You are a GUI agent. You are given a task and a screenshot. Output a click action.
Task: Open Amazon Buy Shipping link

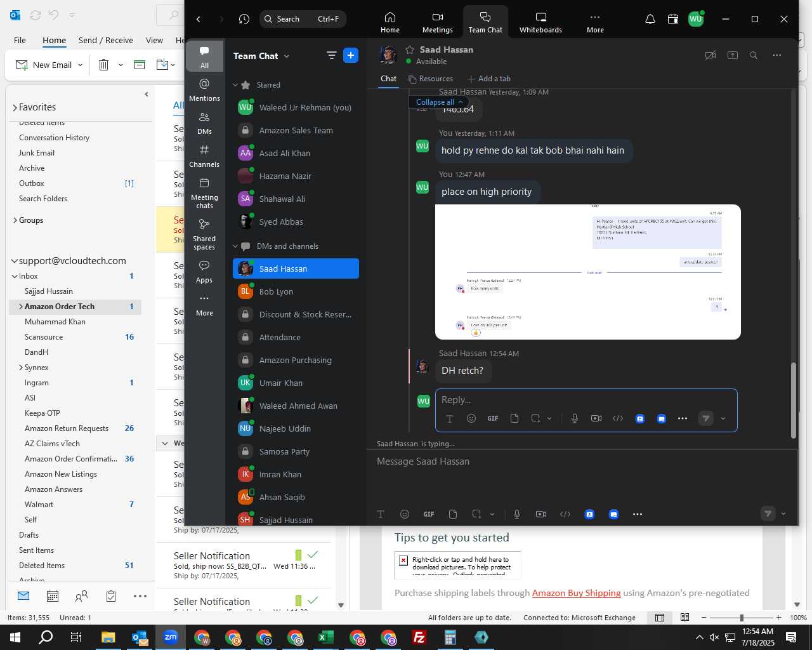coord(576,593)
